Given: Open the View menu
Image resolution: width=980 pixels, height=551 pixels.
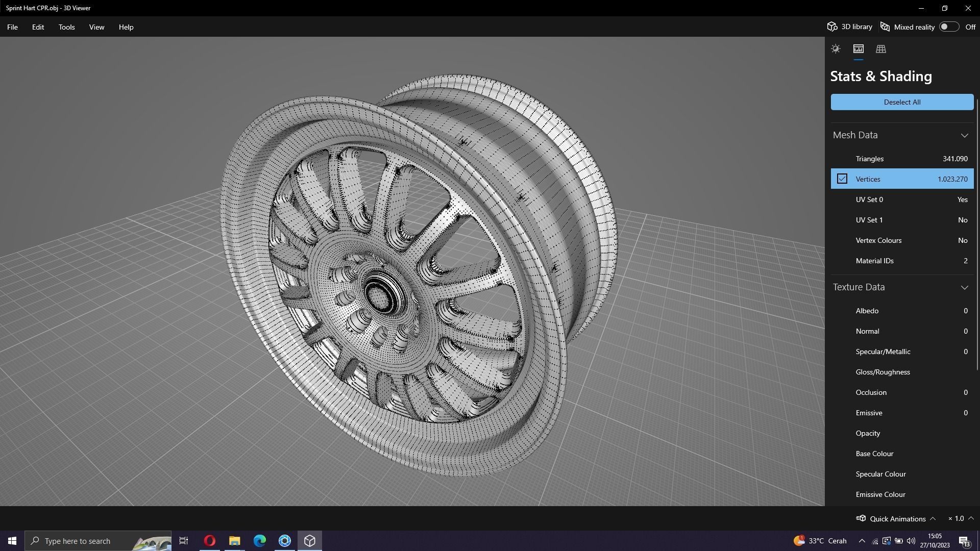Looking at the screenshot, I should click(x=96, y=27).
